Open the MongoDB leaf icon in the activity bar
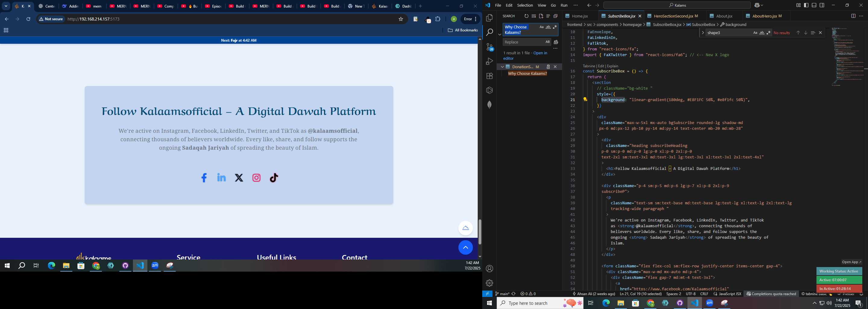Viewport: 868px width, 309px height. pos(489,105)
